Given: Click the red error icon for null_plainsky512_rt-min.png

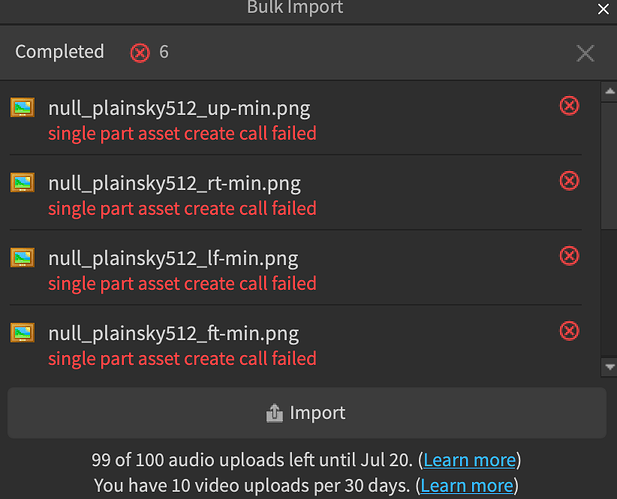Looking at the screenshot, I should pos(569,180).
